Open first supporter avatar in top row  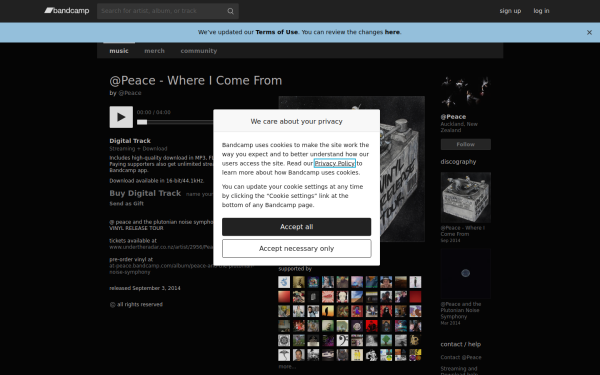(x=284, y=282)
